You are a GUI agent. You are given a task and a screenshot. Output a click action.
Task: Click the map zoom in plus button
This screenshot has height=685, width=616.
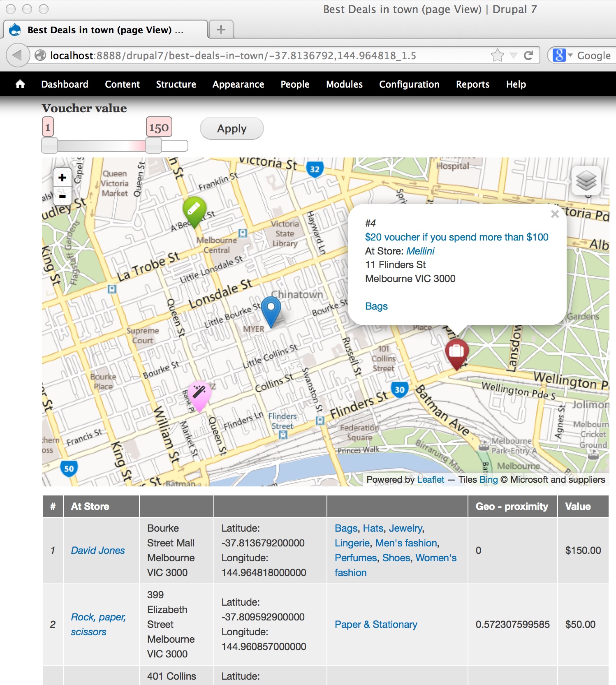62,178
